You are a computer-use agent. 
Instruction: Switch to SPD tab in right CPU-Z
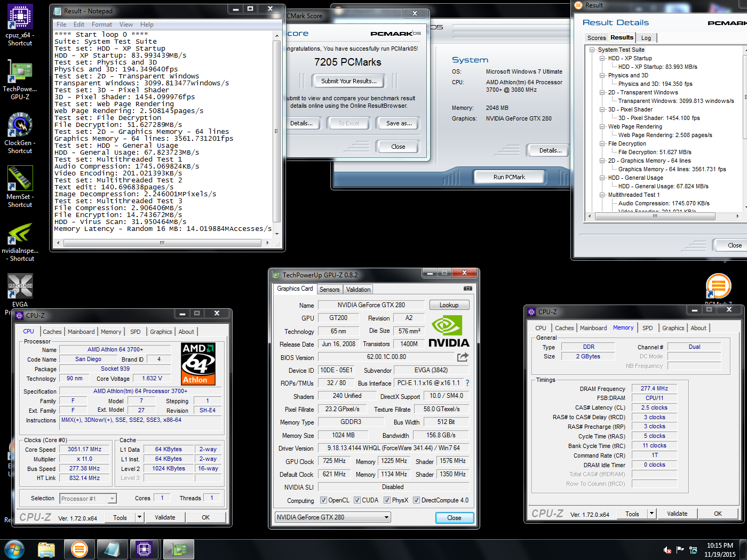pos(647,328)
